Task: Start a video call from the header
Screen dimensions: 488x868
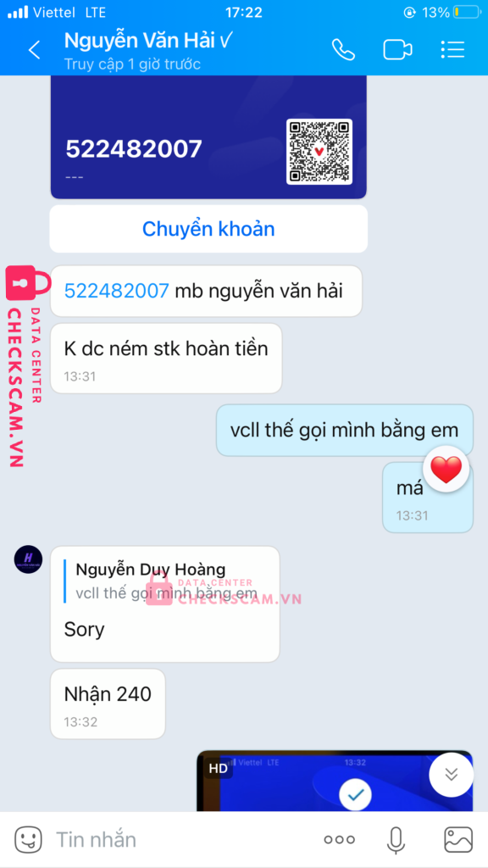Action: tap(398, 50)
